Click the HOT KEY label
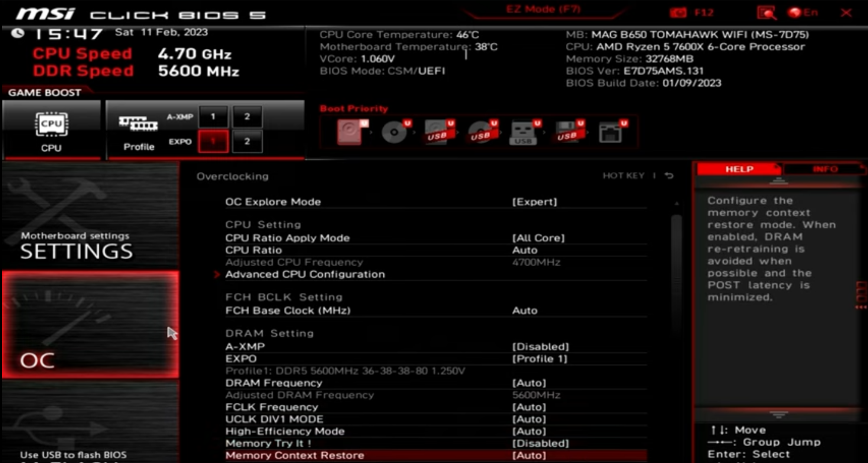Image resolution: width=868 pixels, height=463 pixels. click(623, 176)
